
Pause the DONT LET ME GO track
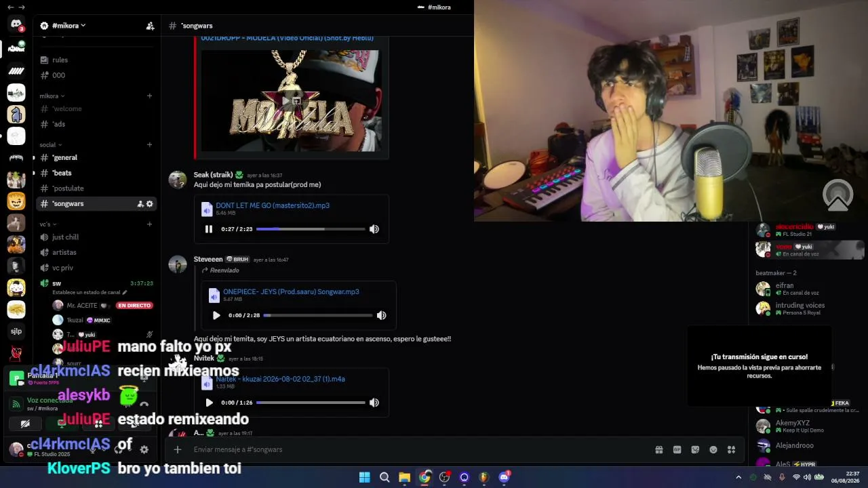(x=209, y=229)
